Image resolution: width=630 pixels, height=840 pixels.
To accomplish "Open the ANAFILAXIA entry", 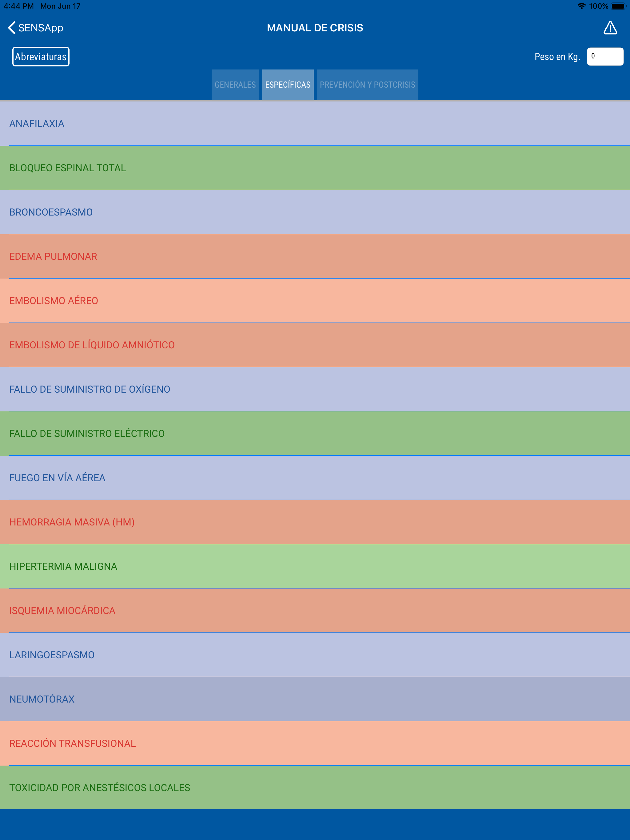I will pos(315,123).
